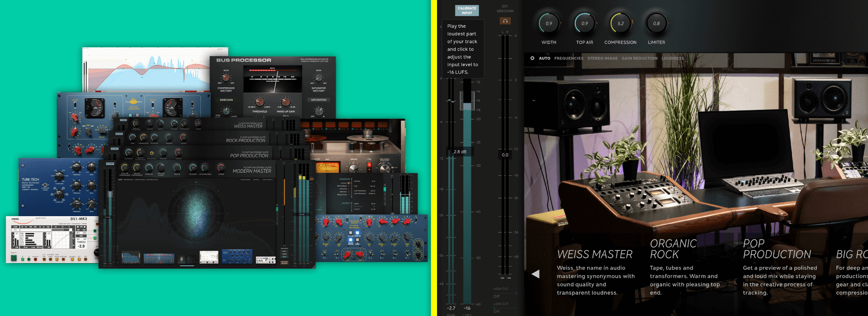Toggle the Ext Sidechain headphone listen icon
This screenshot has height=316, width=868.
505,21
